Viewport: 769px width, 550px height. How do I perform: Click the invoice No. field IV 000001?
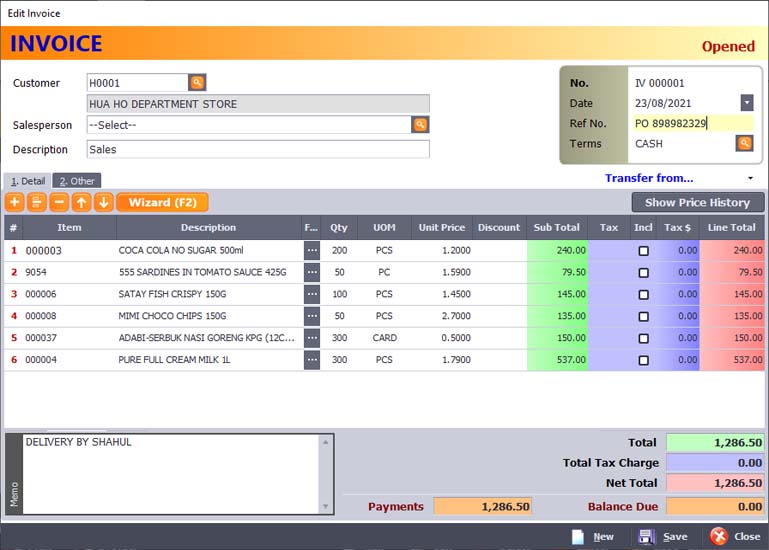pyautogui.click(x=693, y=83)
